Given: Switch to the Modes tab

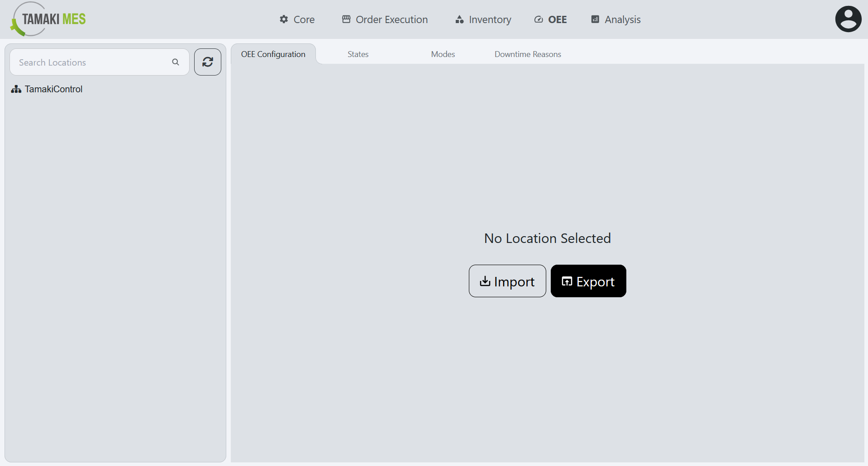Looking at the screenshot, I should [x=443, y=54].
